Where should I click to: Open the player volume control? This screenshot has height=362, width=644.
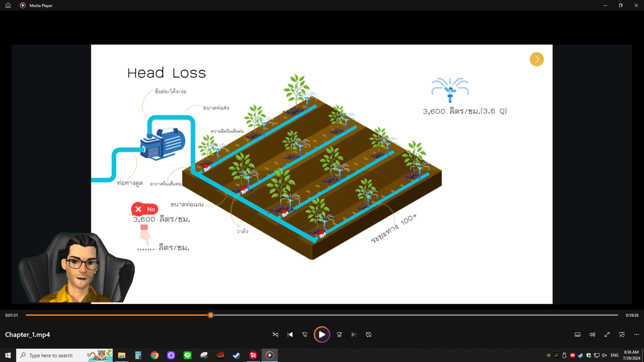[x=592, y=335]
